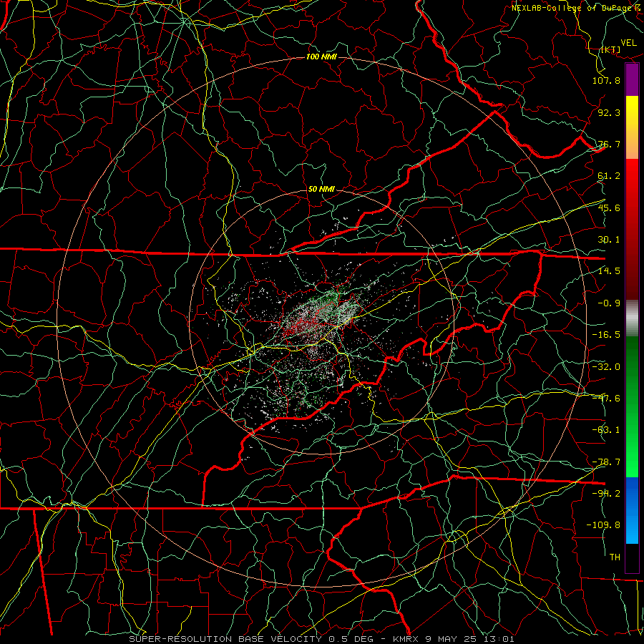The image size is (644, 644).
Task: Click the 14.5 velocity scale value
Action: point(609,271)
